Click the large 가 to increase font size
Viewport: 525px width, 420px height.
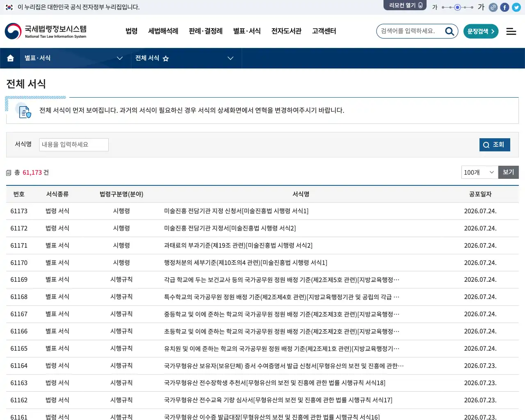481,7
